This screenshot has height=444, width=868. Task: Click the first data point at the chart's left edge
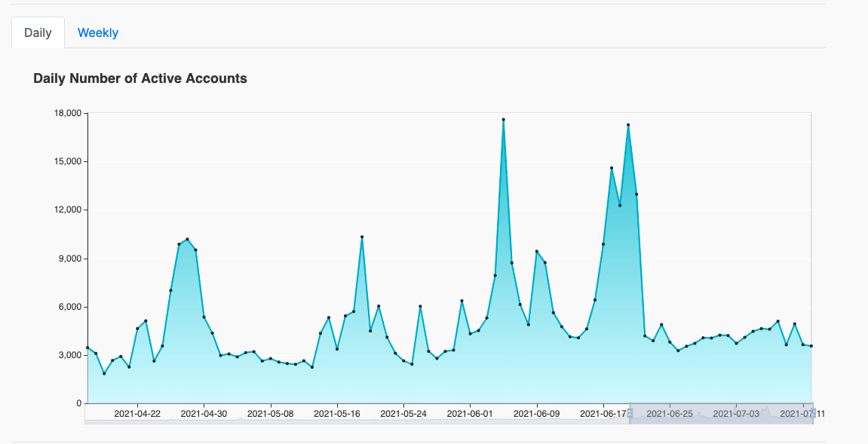87,347
